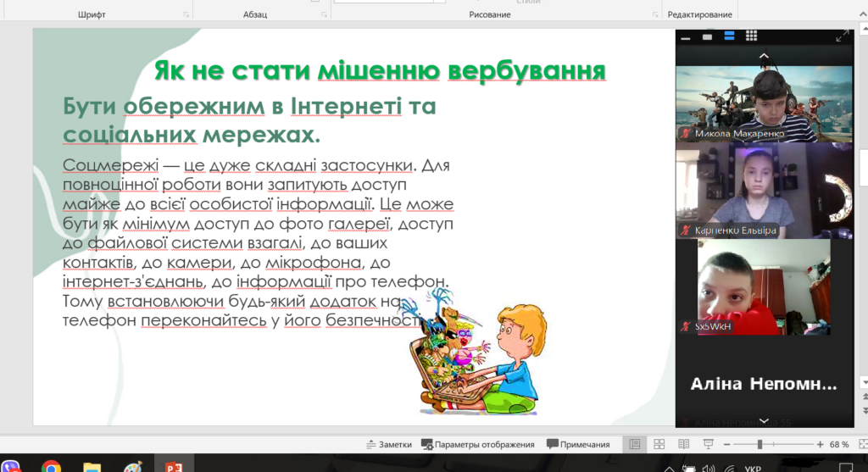Click the zoom slider handle
This screenshot has width=868, height=472.
(760, 444)
